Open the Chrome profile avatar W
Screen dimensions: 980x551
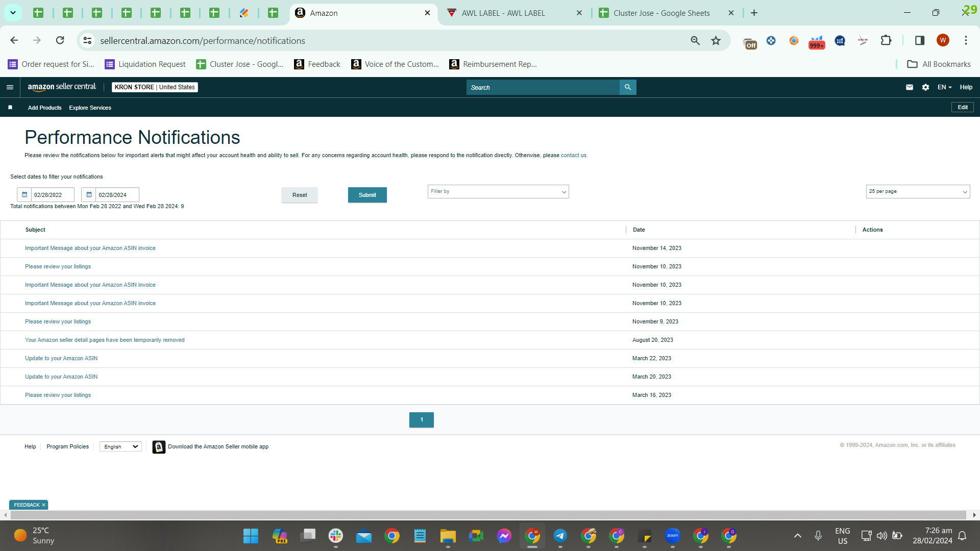pos(943,40)
